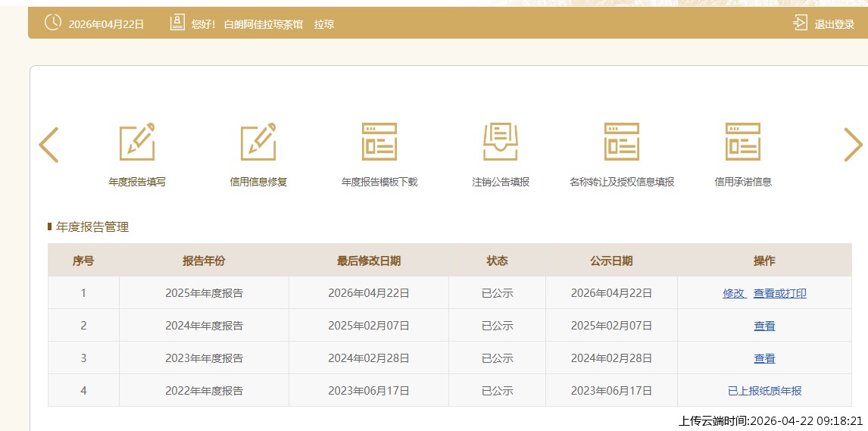
Task: Click the user profile icon beside 您好
Action: click(177, 23)
